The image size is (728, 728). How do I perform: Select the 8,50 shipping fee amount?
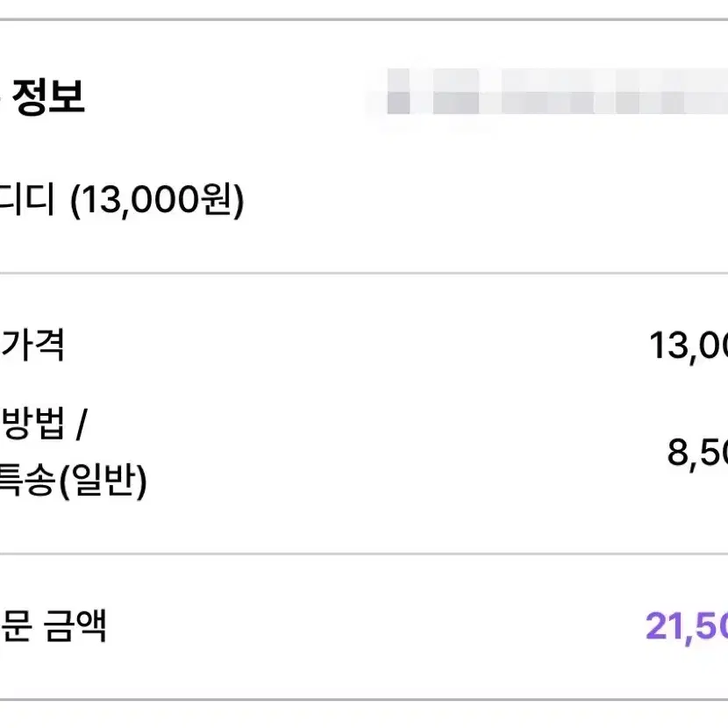697,453
